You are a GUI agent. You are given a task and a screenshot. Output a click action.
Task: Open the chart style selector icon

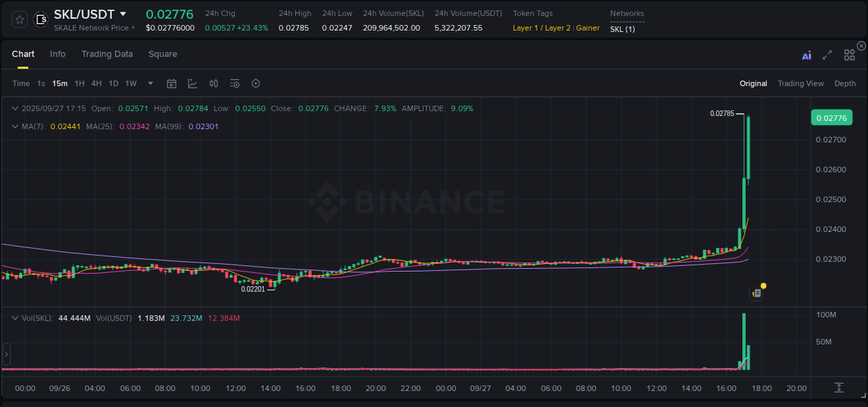click(192, 83)
